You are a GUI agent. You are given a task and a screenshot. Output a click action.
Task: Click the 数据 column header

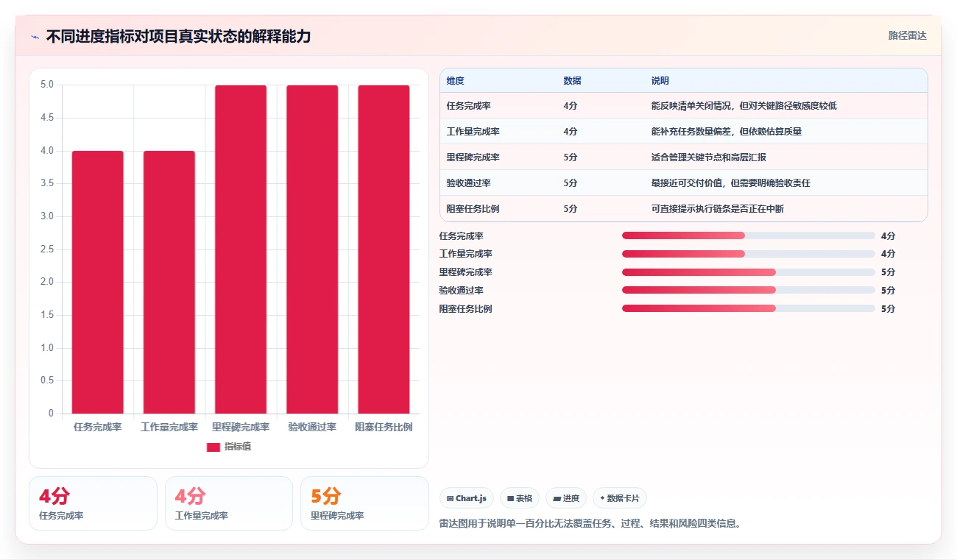click(572, 81)
